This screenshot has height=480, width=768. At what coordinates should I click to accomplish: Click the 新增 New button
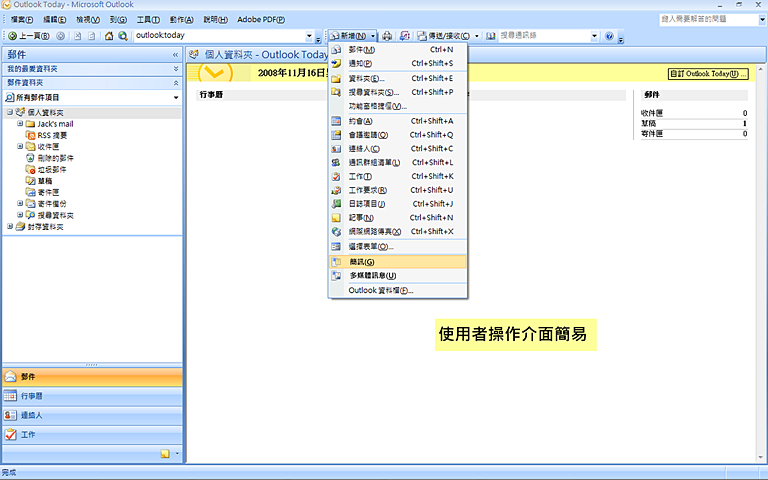tap(348, 36)
